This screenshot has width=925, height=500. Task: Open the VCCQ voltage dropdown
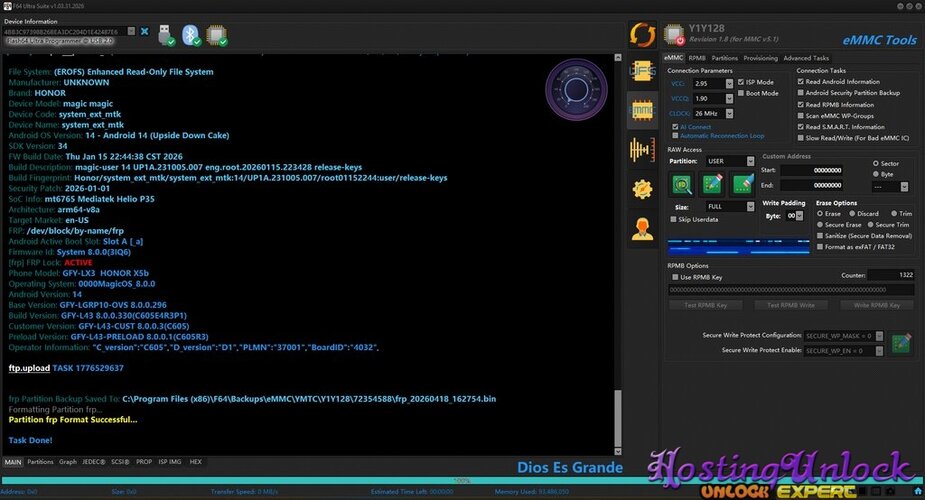(x=729, y=98)
